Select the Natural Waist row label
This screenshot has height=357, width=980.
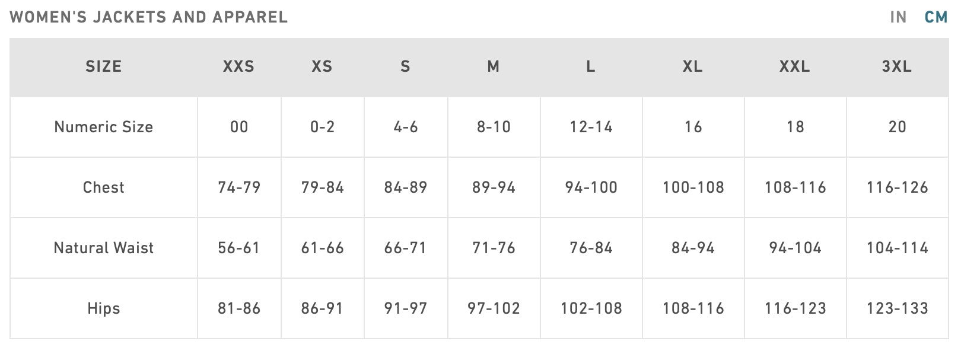click(104, 248)
